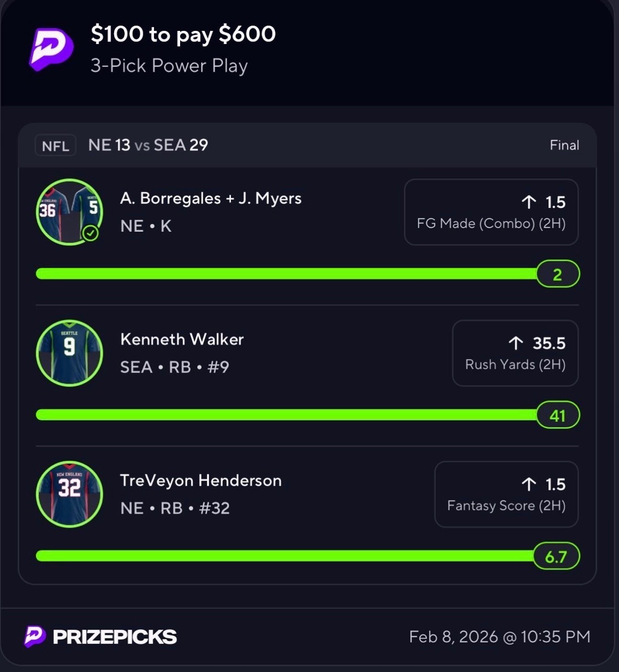This screenshot has width=619, height=672.
Task: Open the Rush Yards (2H) stat box
Action: pos(515,353)
